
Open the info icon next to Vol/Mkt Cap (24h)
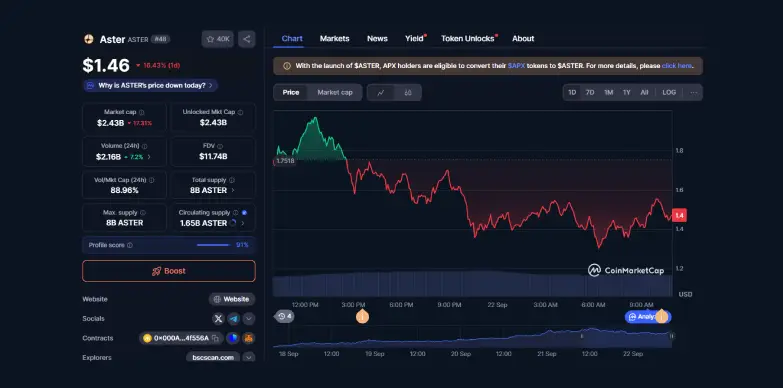(x=151, y=180)
